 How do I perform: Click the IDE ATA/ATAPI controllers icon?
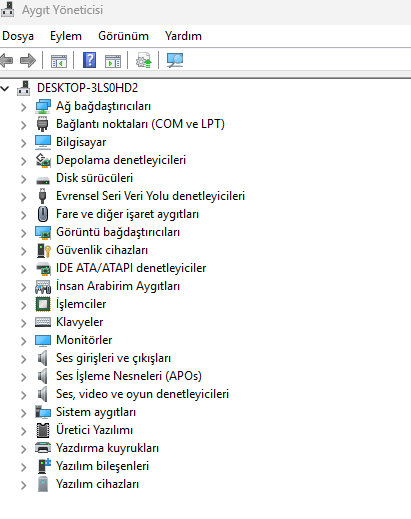pyautogui.click(x=43, y=268)
